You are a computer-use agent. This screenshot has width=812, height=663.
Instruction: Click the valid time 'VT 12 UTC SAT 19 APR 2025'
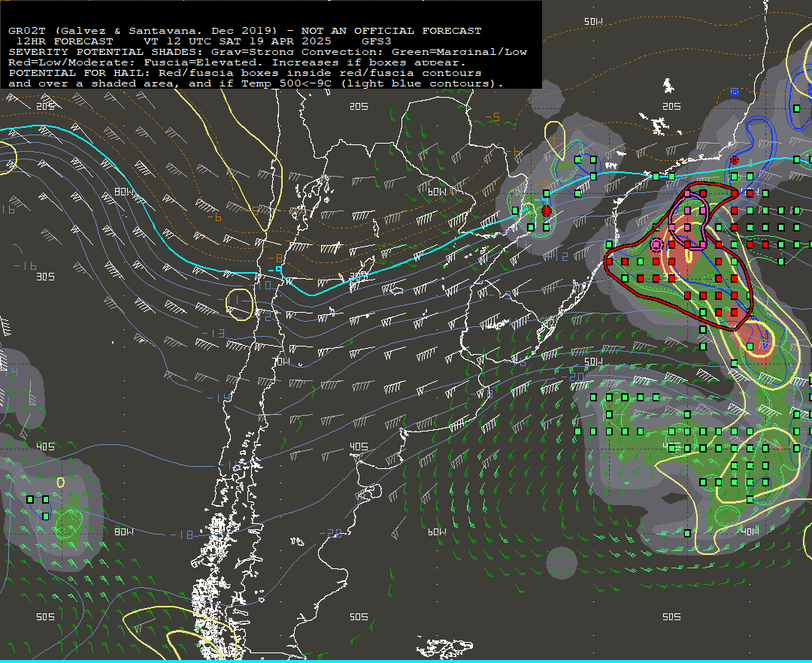pyautogui.click(x=237, y=41)
